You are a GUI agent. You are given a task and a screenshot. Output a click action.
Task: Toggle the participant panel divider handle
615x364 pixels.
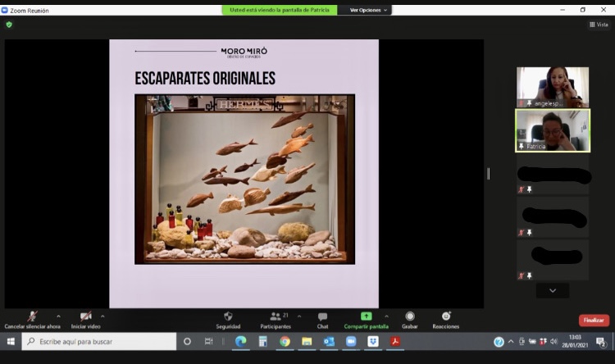(x=489, y=173)
